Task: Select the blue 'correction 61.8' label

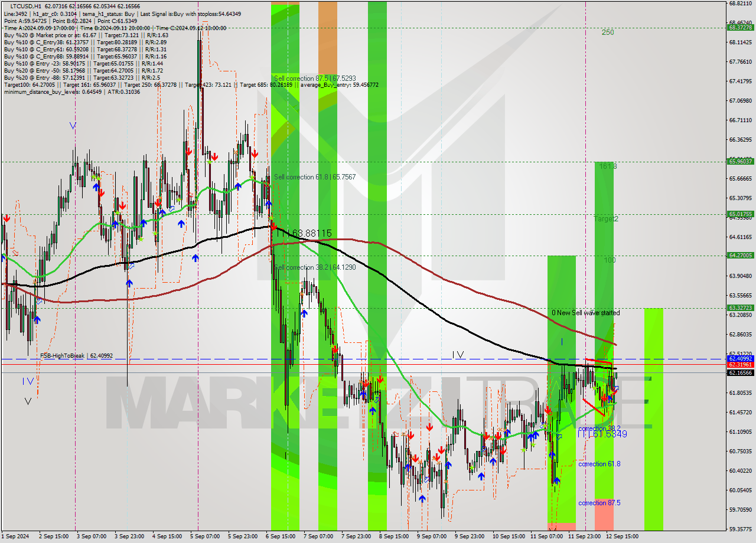Action: (x=599, y=464)
